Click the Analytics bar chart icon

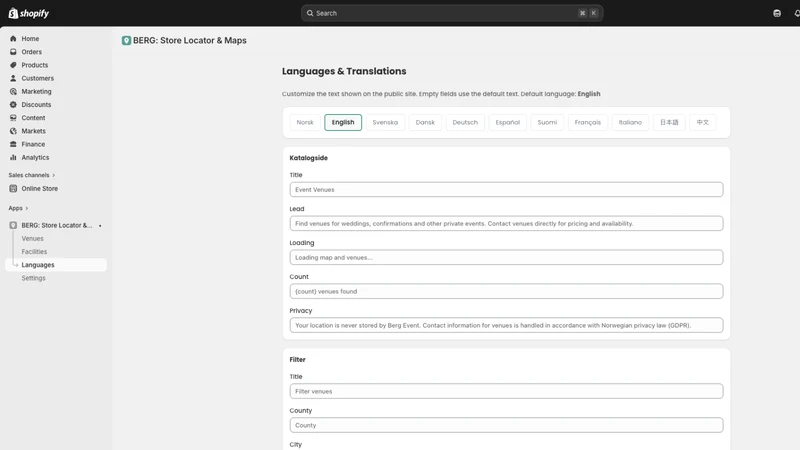click(x=13, y=158)
